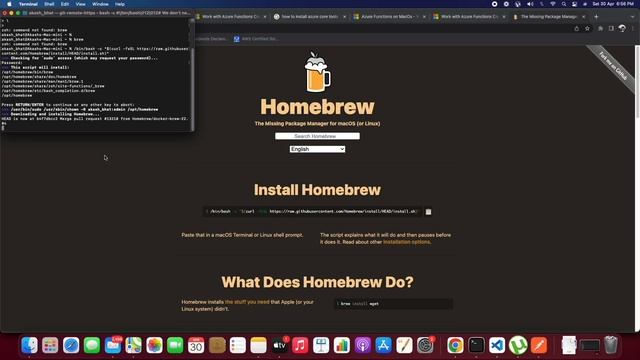The width and height of the screenshot is (640, 360).
Task: Open Chrome extensions puzzle icon
Action: coord(600,28)
